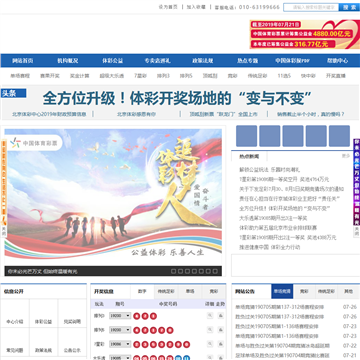Switch to 单场 tab in 开奖信息
This screenshot has width=360, height=360.
point(190,292)
